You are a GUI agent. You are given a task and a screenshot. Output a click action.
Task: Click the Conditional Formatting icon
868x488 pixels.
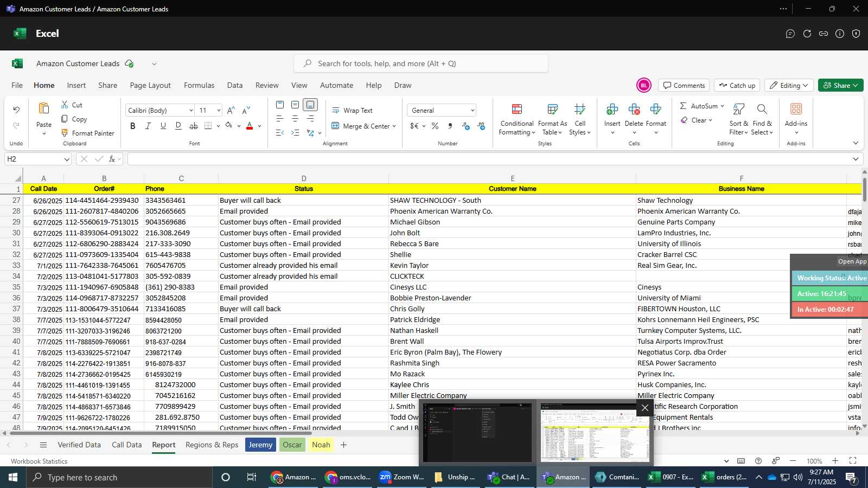click(517, 110)
